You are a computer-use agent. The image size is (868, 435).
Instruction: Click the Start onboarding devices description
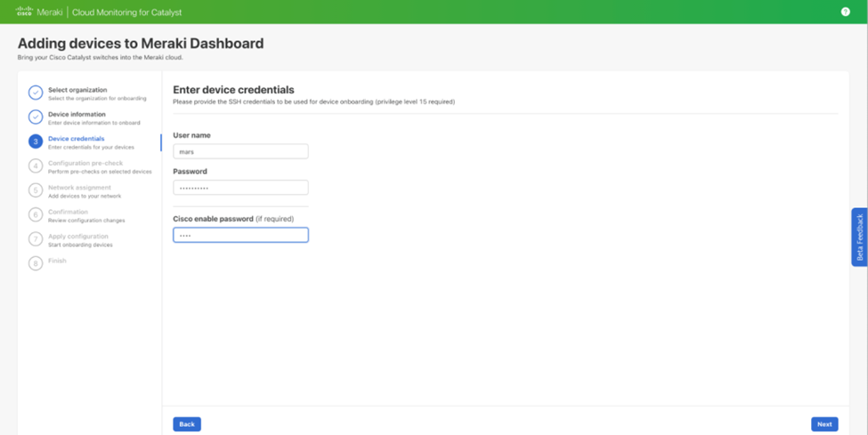pyautogui.click(x=80, y=245)
